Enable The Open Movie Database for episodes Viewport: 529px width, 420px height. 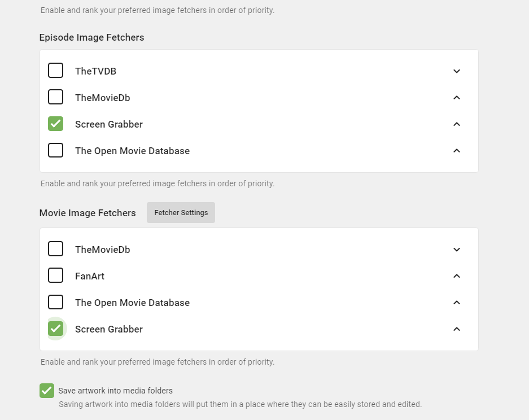coord(55,150)
